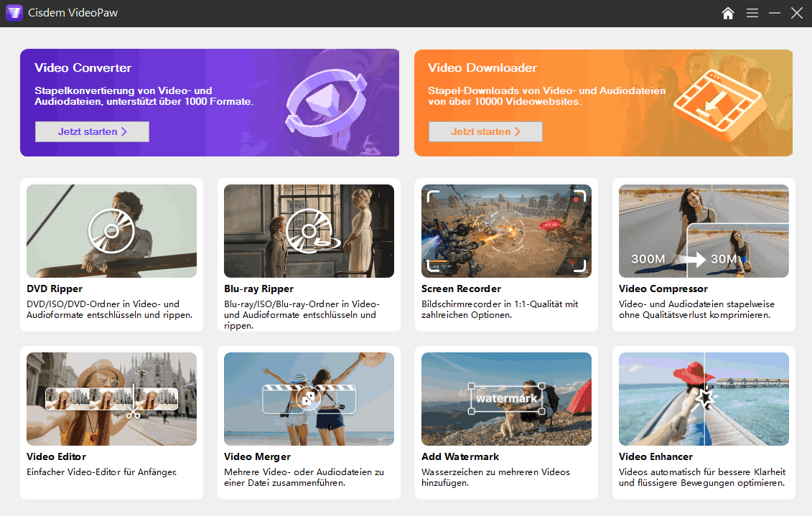
Task: Click the Cisdem VideoPaw window title
Action: [73, 13]
